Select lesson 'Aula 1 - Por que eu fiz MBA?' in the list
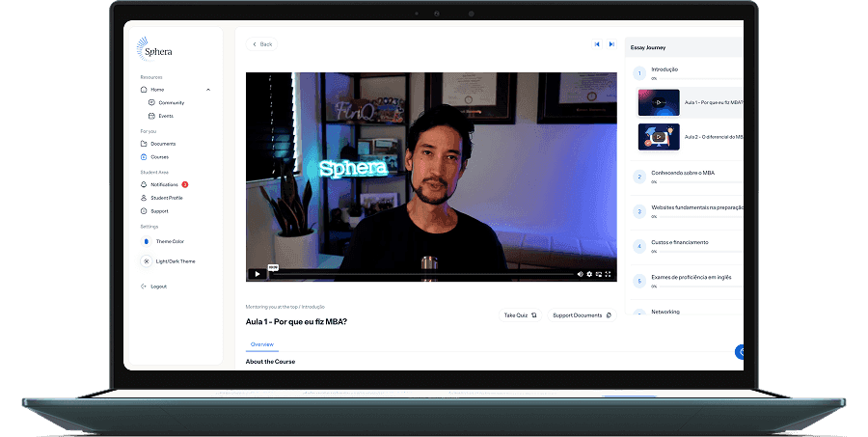The image size is (868, 437). (714, 102)
